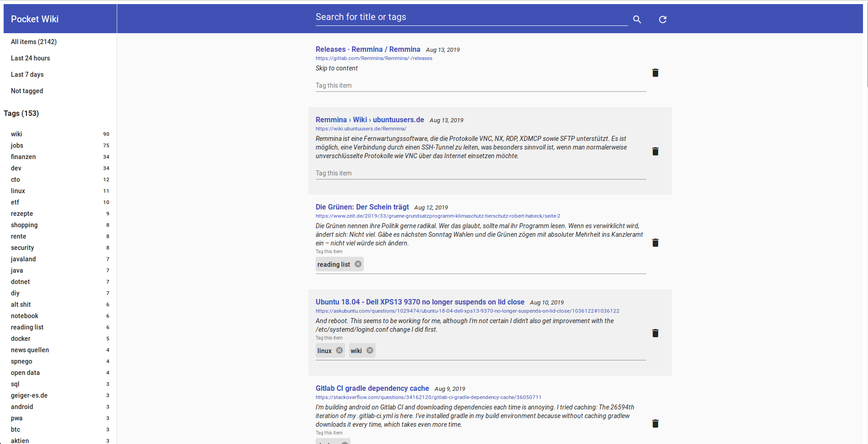Image resolution: width=868 pixels, height=444 pixels.
Task: Click Tag this item field under Releases Remmina
Action: 481,85
